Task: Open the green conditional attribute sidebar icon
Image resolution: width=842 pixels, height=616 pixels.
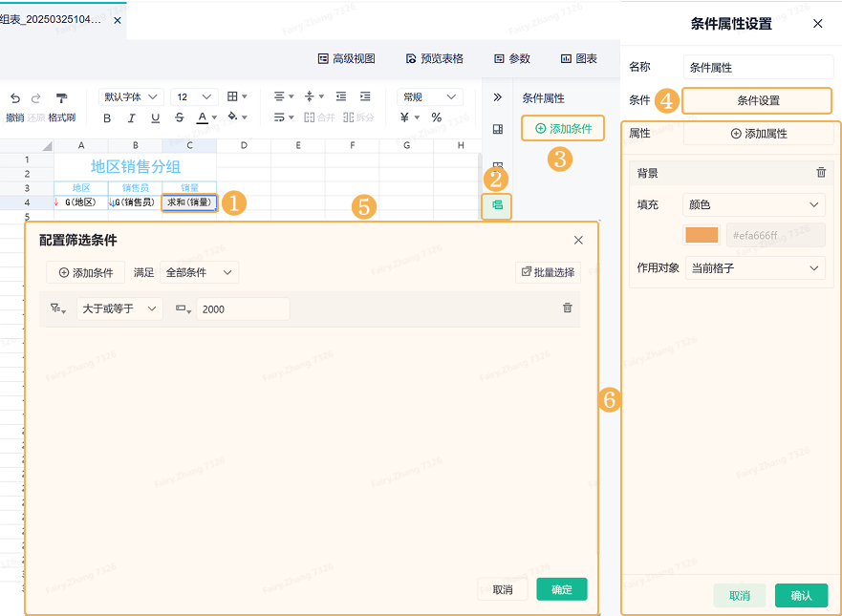Action: [x=497, y=204]
